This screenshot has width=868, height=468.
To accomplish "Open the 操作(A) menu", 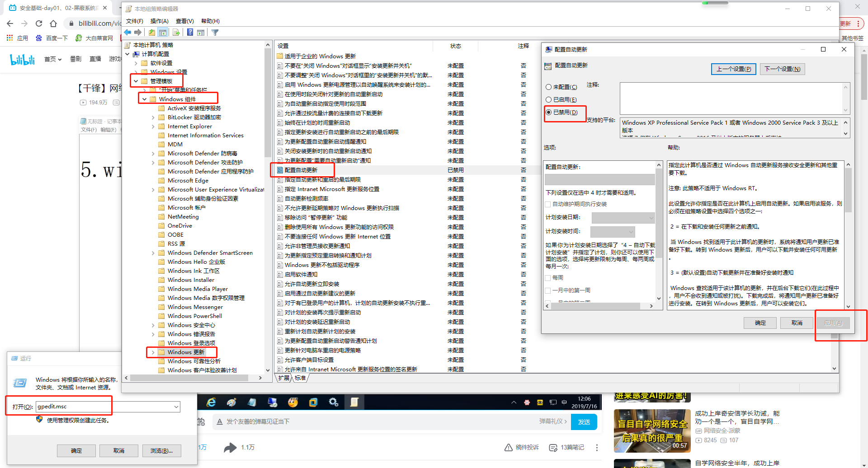I will click(x=159, y=21).
